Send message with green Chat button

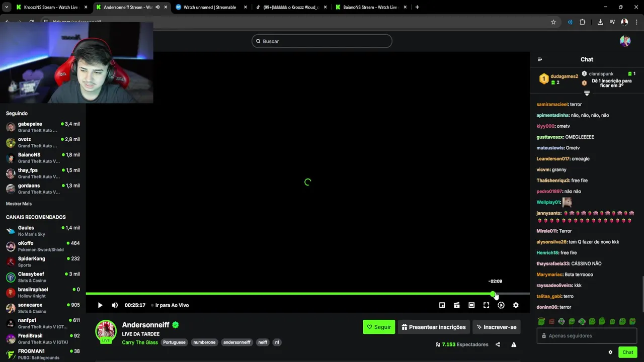coord(627,352)
